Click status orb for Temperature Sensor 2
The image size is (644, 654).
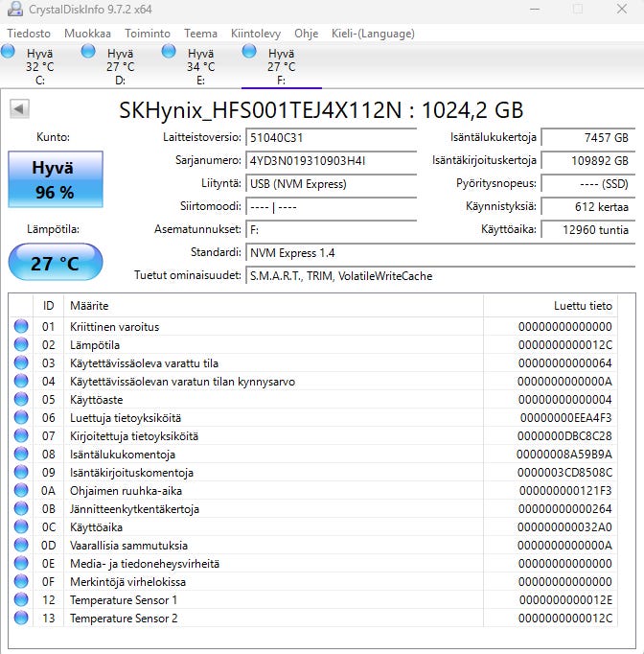pos(21,619)
